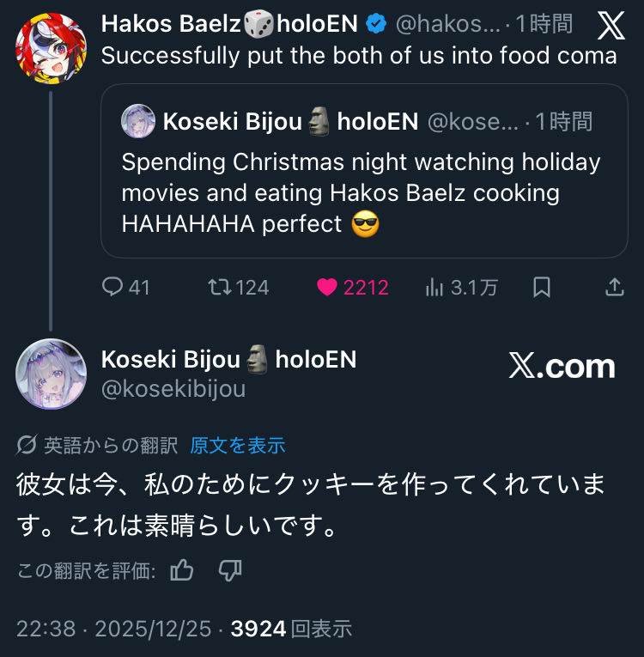Toggle bookmark on Hakos Baelz post
Image resolution: width=644 pixels, height=657 pixels.
tap(542, 287)
